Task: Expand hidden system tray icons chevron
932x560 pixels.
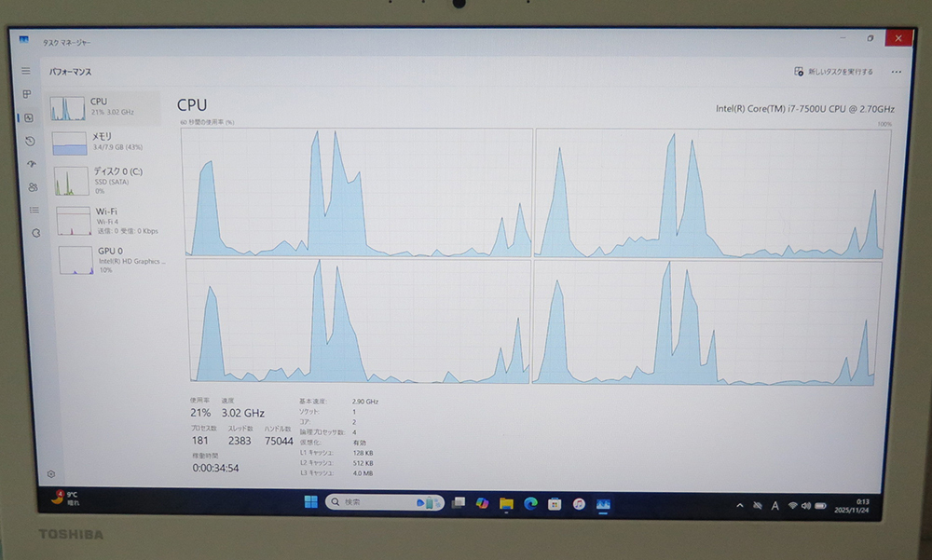Action: click(x=740, y=506)
